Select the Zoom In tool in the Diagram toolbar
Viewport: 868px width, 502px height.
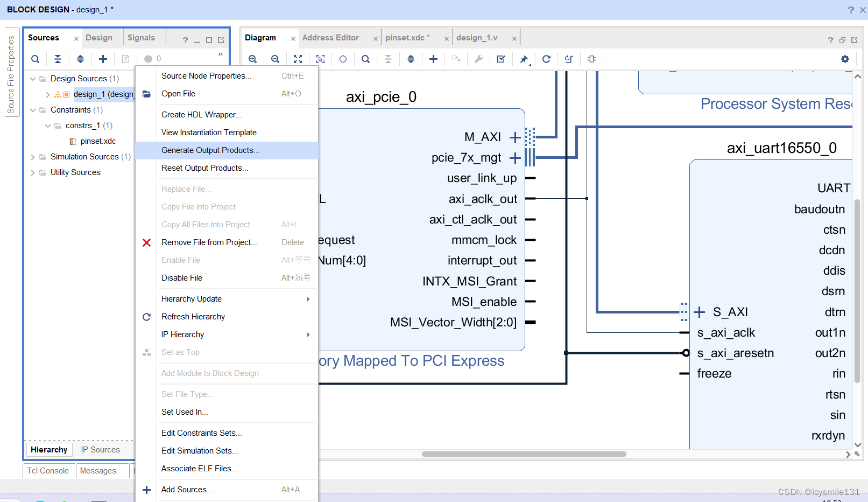tap(252, 59)
